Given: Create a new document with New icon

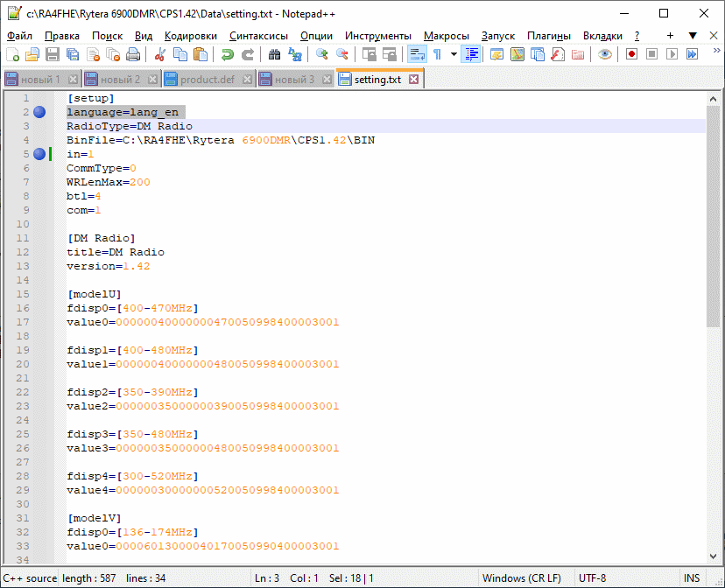Looking at the screenshot, I should [13, 54].
